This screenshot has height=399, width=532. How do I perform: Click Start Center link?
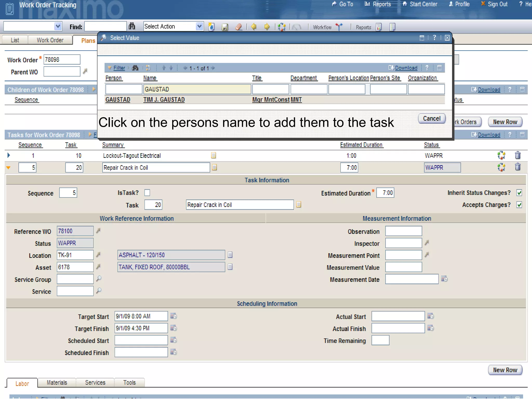[x=420, y=4]
